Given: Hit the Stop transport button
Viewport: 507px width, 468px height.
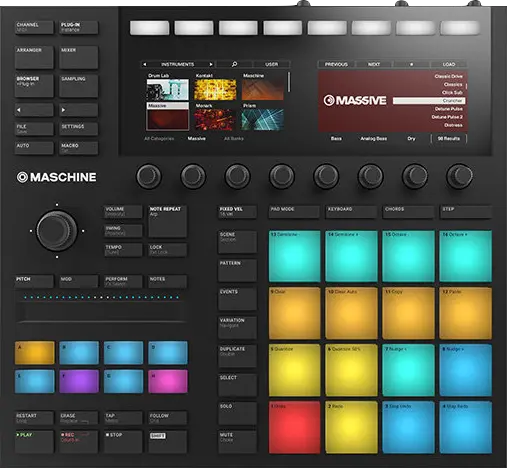Looking at the screenshot, I should click(123, 442).
